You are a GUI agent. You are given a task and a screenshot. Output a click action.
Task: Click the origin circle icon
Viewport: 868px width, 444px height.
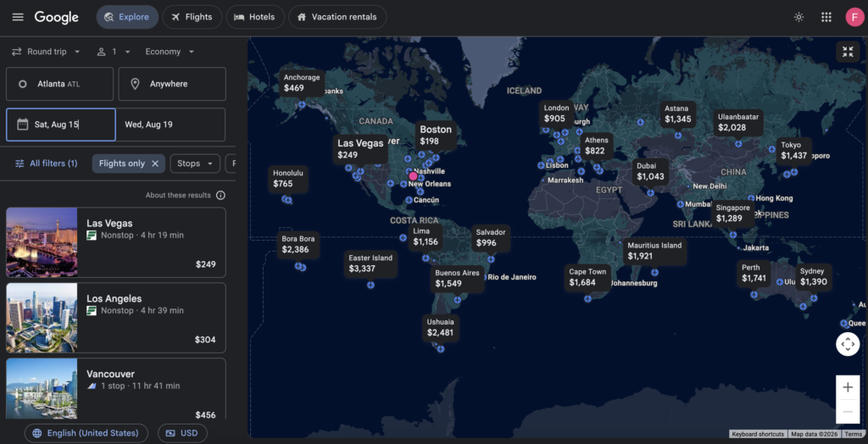tap(23, 84)
